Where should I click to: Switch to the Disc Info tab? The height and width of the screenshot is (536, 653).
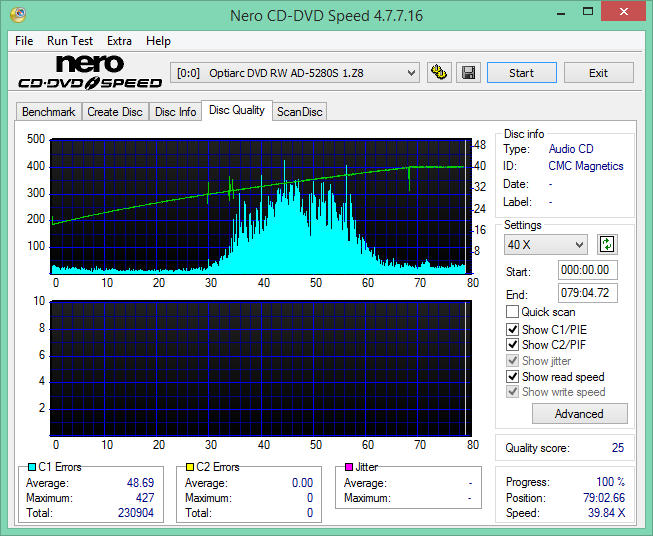coord(175,112)
